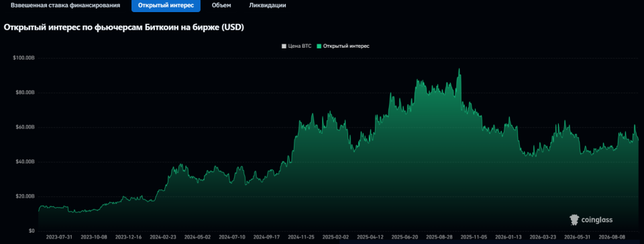Toggle Открытый интерес legend series
The width and height of the screenshot is (644, 244).
click(x=343, y=46)
